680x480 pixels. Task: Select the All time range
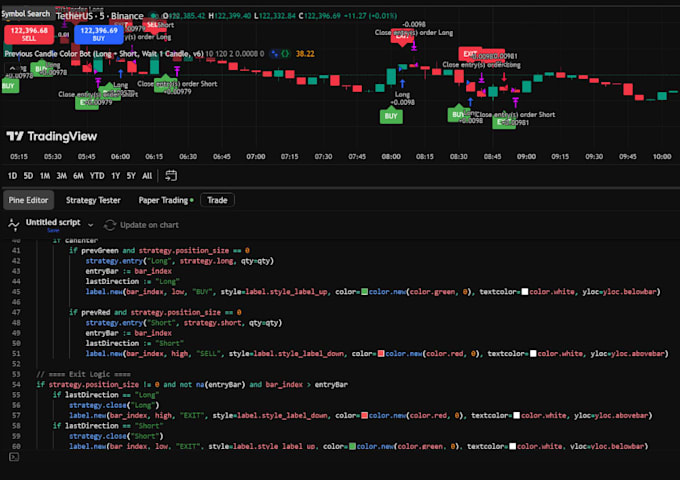coord(147,176)
